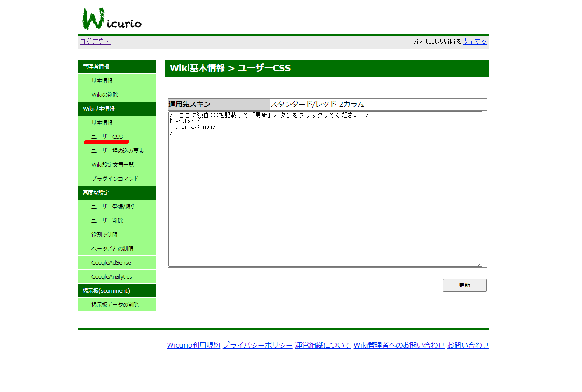The image size is (582, 392).
Task: Select ユーザー登録/編集 in the sidebar
Action: (113, 207)
